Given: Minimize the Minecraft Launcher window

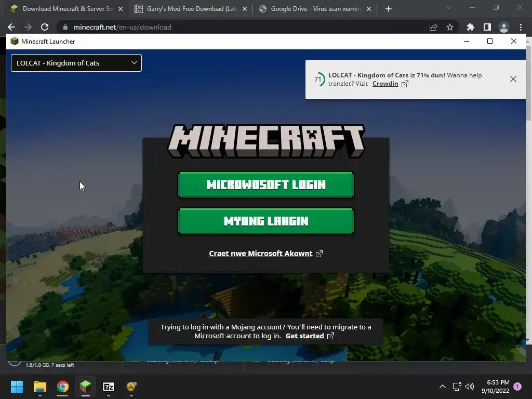Looking at the screenshot, I should pos(467,42).
